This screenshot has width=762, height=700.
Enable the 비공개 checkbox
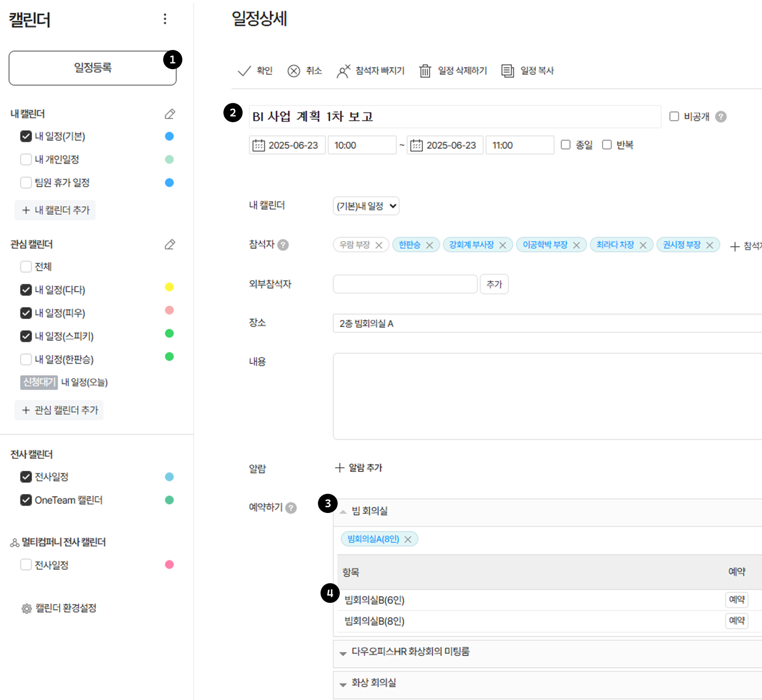click(674, 116)
